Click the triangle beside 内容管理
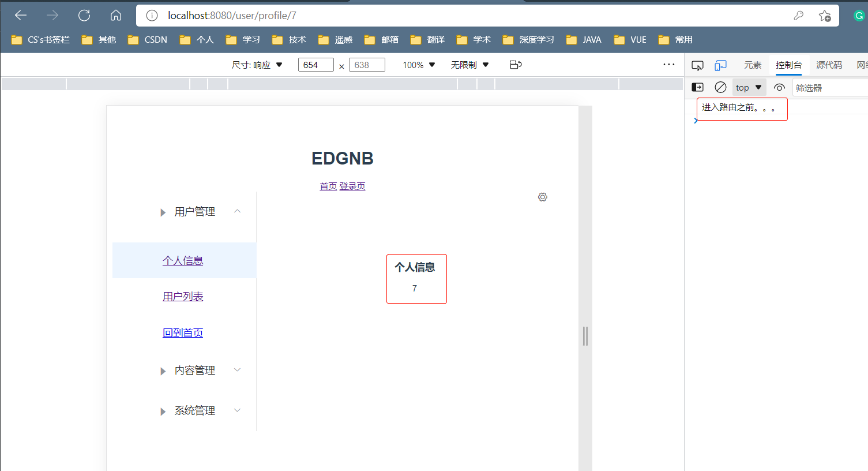868x471 pixels. tap(163, 371)
